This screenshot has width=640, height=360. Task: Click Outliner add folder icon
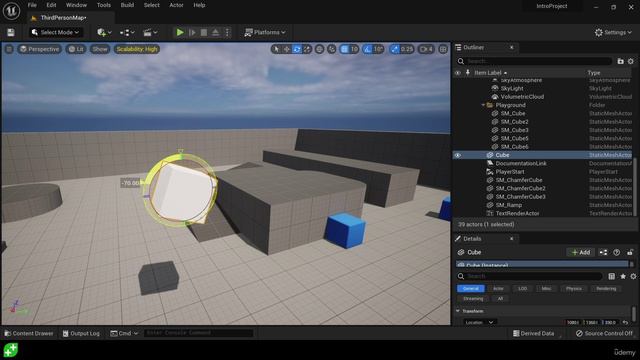pyautogui.click(x=620, y=61)
